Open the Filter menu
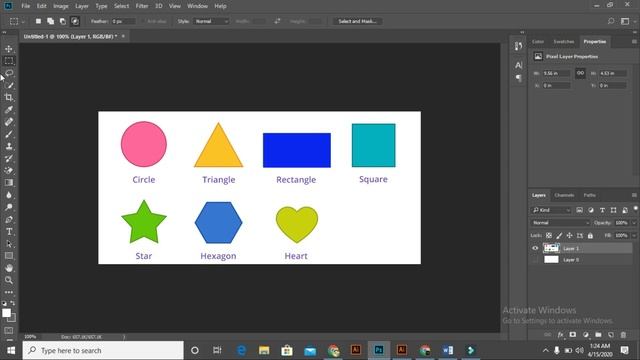The image size is (640, 360). click(x=142, y=6)
